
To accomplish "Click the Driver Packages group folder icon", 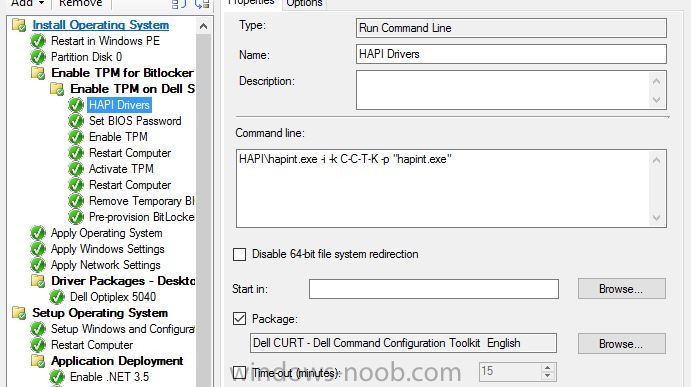I will tap(38, 281).
